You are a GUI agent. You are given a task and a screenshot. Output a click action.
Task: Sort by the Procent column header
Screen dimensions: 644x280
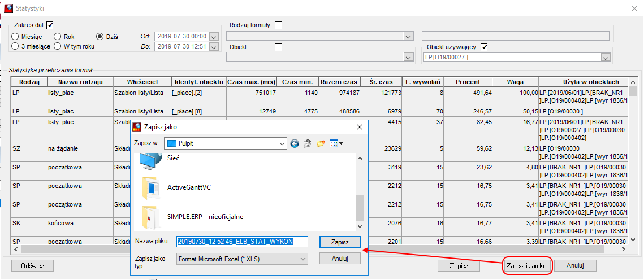click(x=468, y=82)
